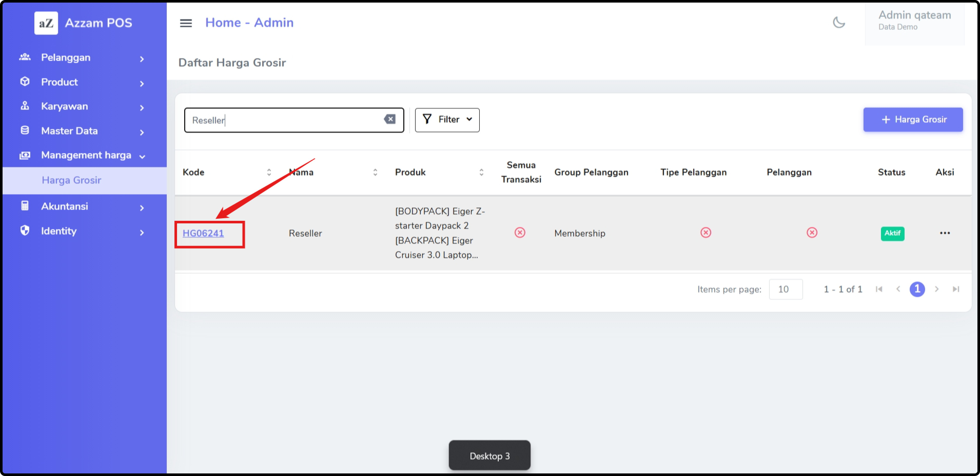980x476 pixels.
Task: Click the next page chevron
Action: (x=937, y=289)
